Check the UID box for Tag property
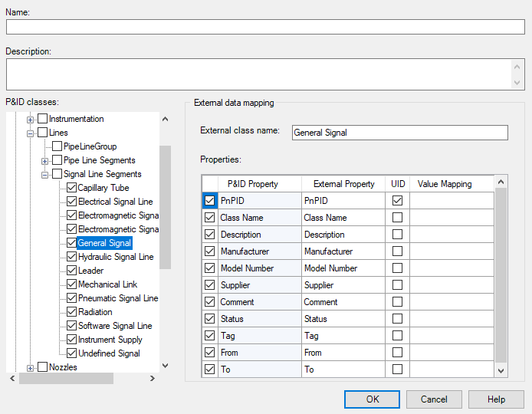Viewport: 532px width, 414px height. [x=397, y=336]
